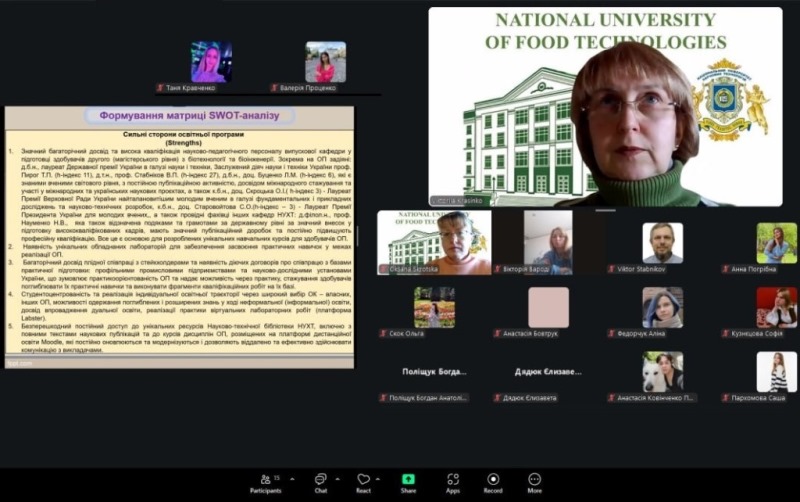Select Анастасія Ковінченко's photo with white dog
This screenshot has width=800, height=502.
coord(662,371)
